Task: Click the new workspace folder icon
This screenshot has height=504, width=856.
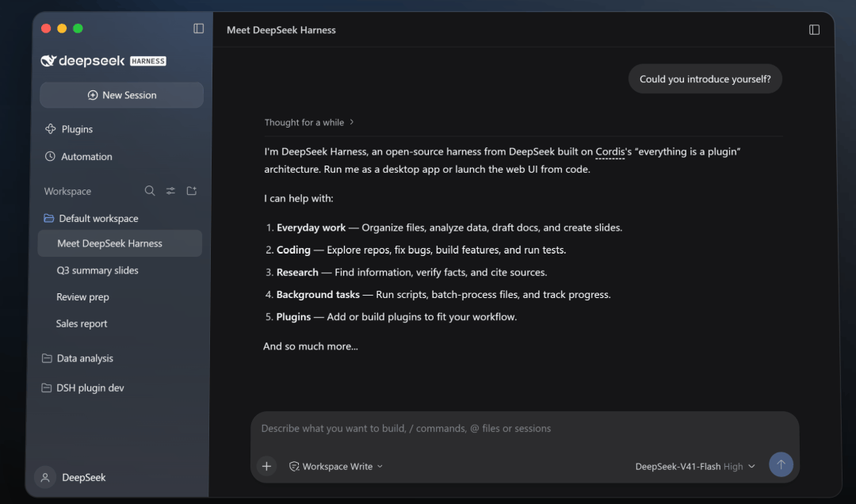Action: click(x=192, y=190)
